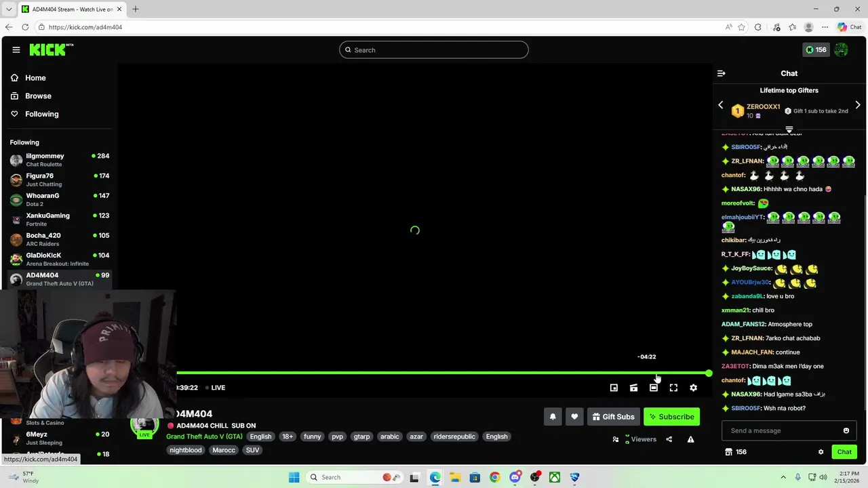Send message with Chat button
This screenshot has height=488, width=868.
click(x=844, y=452)
